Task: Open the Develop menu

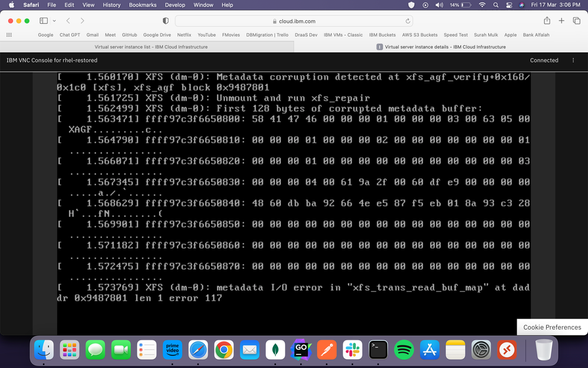Action: pos(174,5)
